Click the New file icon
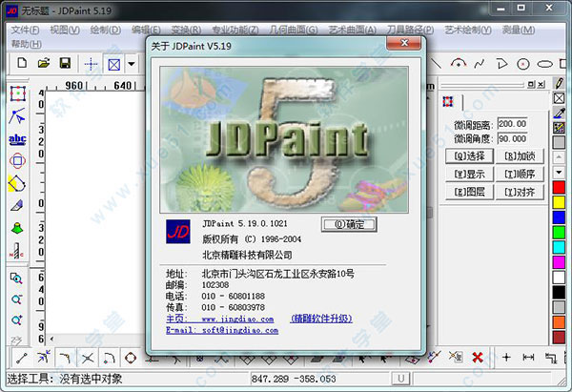 coord(22,63)
